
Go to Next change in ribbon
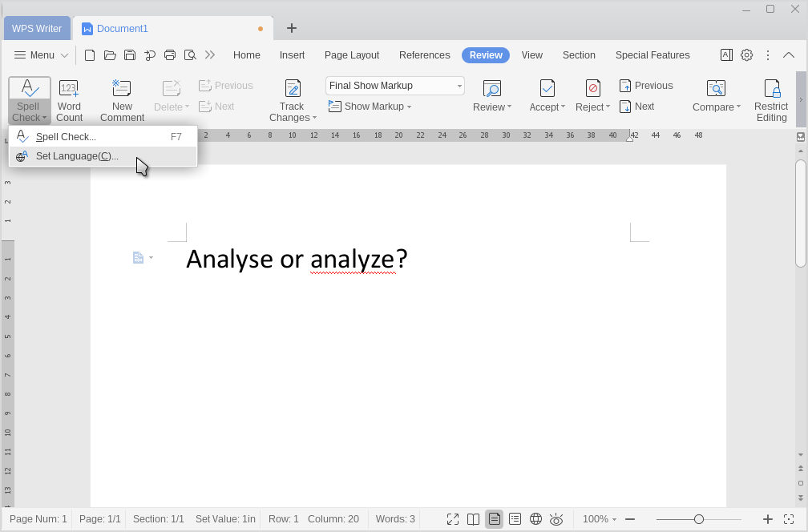pos(636,107)
